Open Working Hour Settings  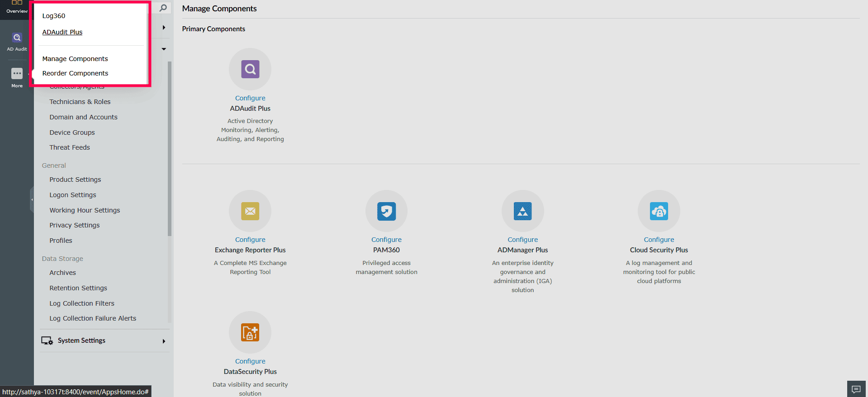point(85,210)
